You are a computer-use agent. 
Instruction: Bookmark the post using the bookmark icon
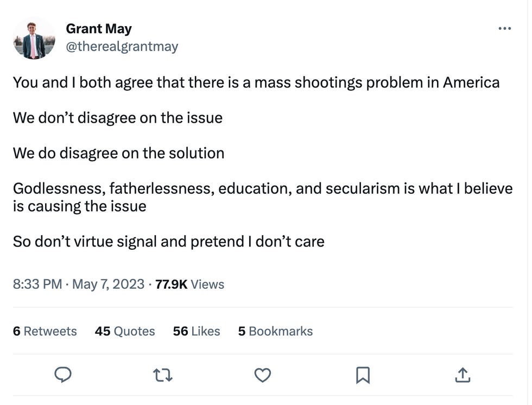pos(363,375)
